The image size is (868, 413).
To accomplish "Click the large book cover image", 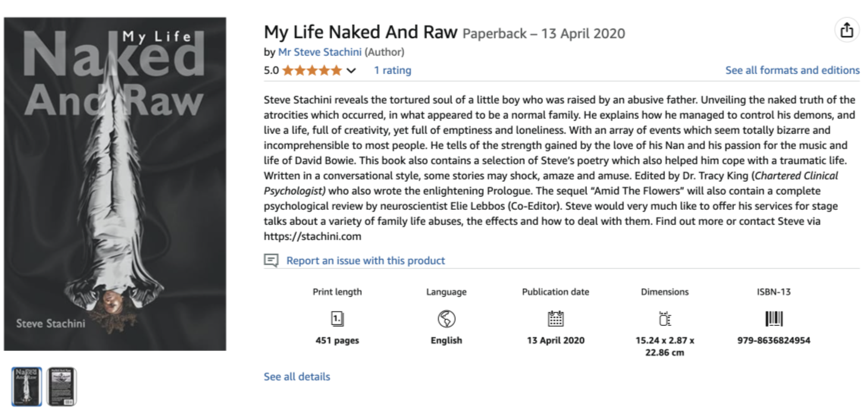I will 115,184.
